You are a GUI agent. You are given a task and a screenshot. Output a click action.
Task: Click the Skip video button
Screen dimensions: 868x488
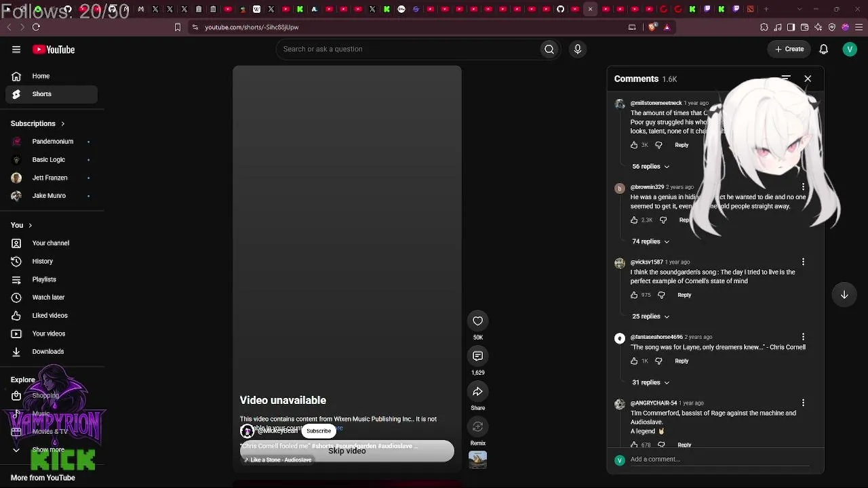pyautogui.click(x=347, y=451)
